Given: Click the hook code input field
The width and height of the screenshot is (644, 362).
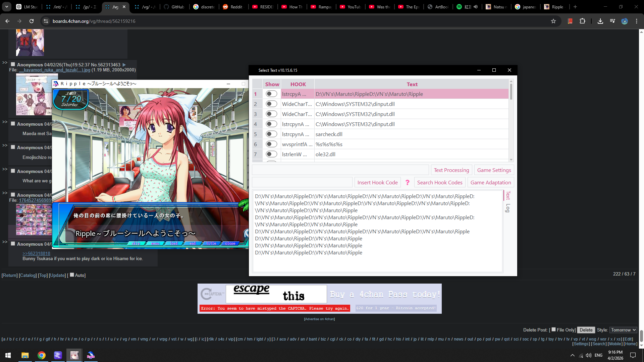Looking at the screenshot, I should click(x=302, y=182).
